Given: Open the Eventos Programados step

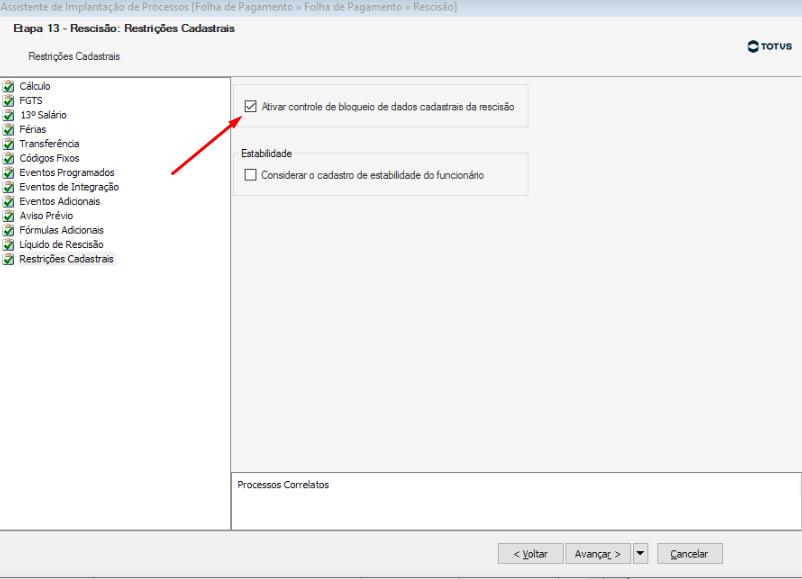Looking at the screenshot, I should pos(67,172).
